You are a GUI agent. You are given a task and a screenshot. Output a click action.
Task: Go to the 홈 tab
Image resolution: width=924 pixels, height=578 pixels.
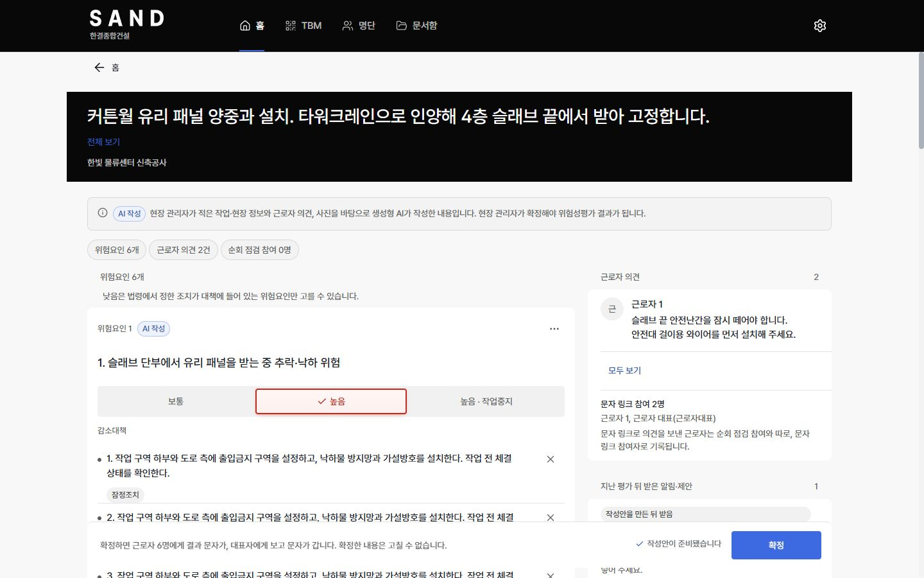[x=252, y=26]
